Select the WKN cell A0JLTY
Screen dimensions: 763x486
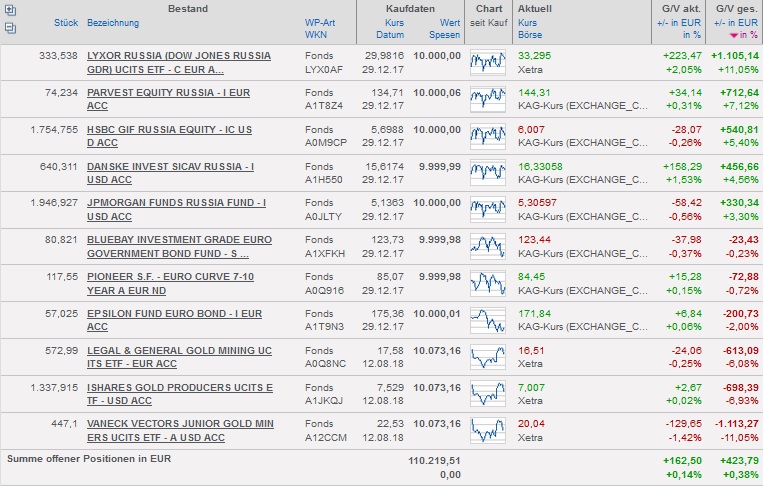323,216
